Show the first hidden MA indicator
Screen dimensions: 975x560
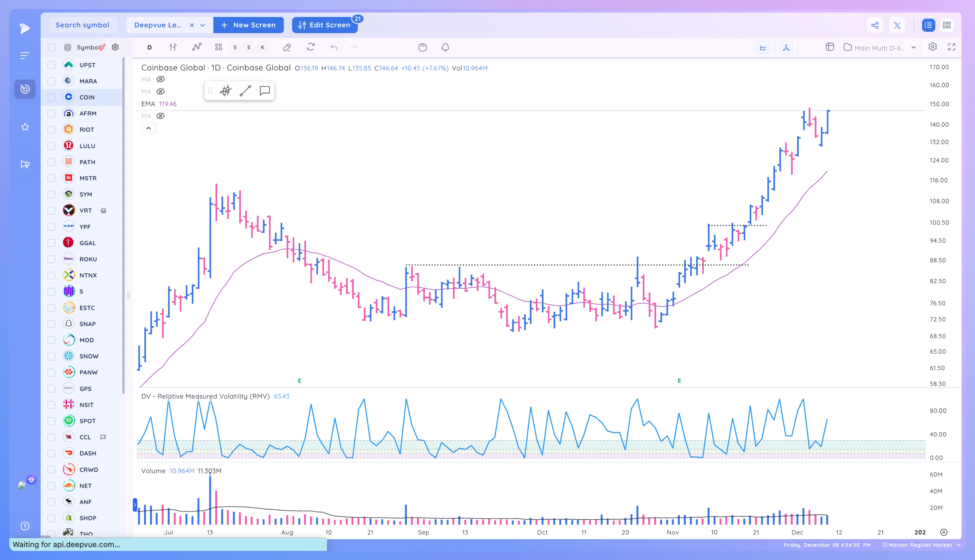pos(161,79)
